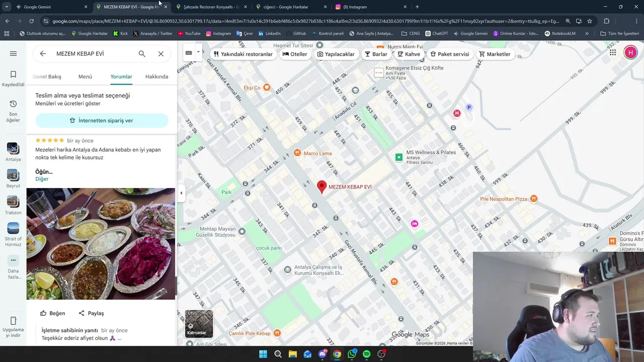This screenshot has width=644, height=362.
Task: Open WhatsApp from the taskbar
Action: click(x=352, y=354)
